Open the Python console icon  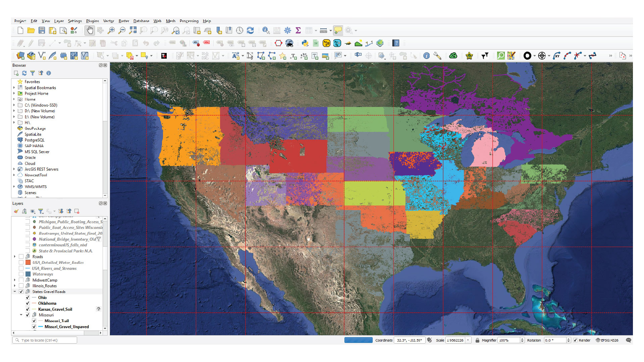tap(305, 43)
